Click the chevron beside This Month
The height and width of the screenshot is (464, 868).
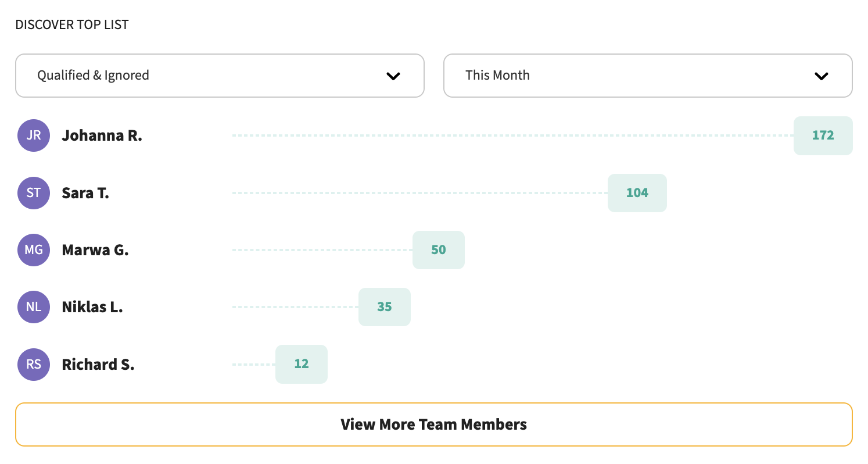[x=821, y=76]
